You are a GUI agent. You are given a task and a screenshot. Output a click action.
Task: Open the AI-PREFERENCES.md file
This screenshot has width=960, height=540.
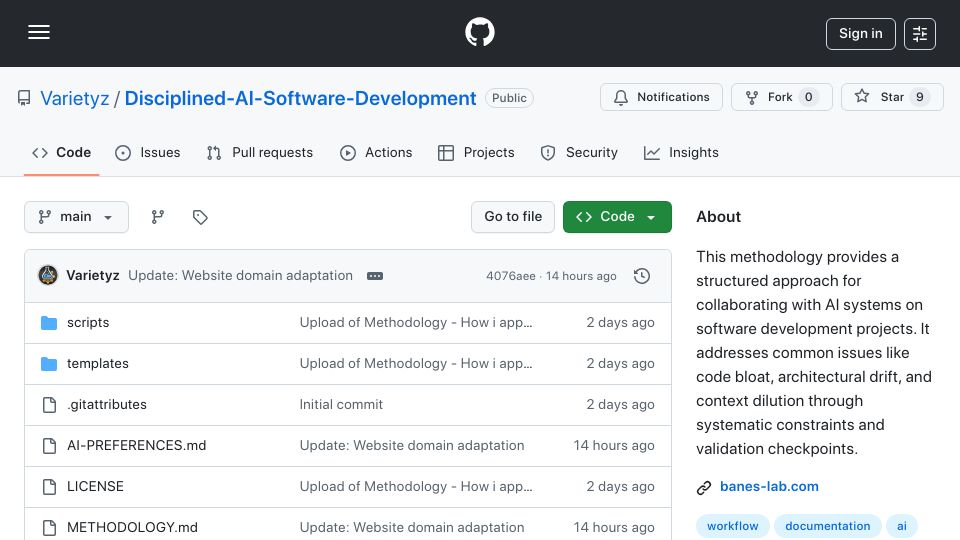[x=137, y=446]
